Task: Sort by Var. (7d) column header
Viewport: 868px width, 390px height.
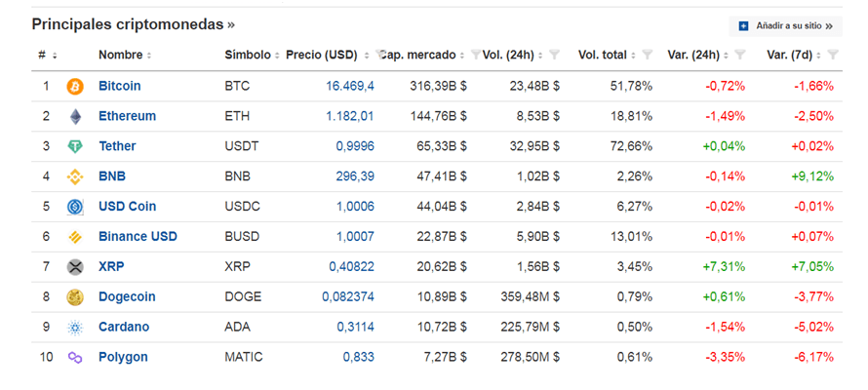Action: pyautogui.click(x=795, y=55)
